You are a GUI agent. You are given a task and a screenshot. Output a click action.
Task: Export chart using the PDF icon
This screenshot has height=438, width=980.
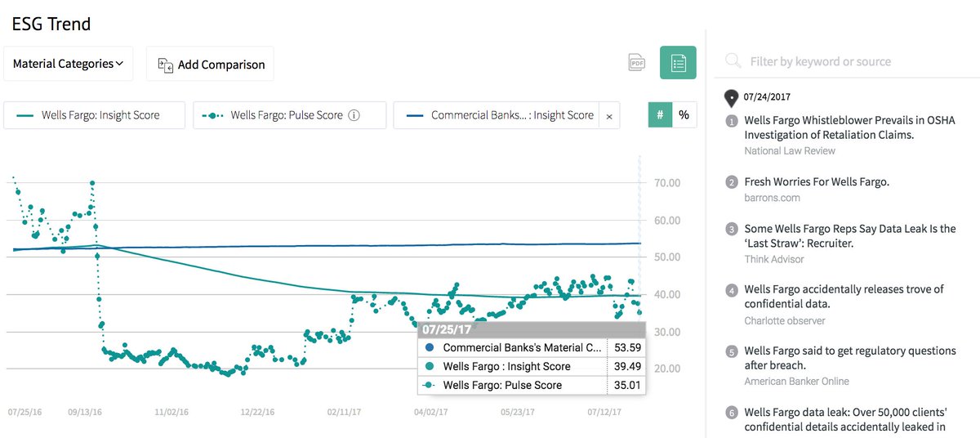tap(637, 63)
